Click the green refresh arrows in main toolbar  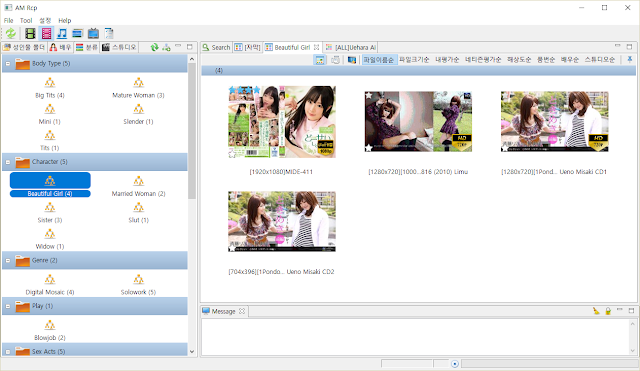point(11,33)
